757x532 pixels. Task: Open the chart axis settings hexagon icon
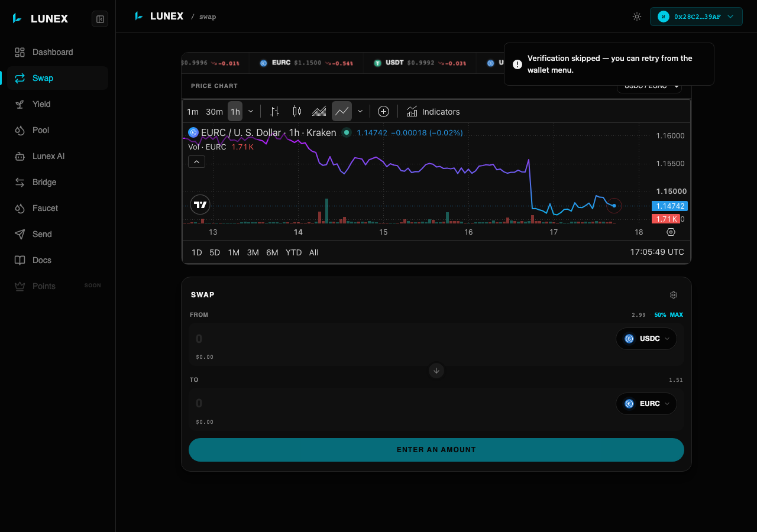pyautogui.click(x=671, y=232)
